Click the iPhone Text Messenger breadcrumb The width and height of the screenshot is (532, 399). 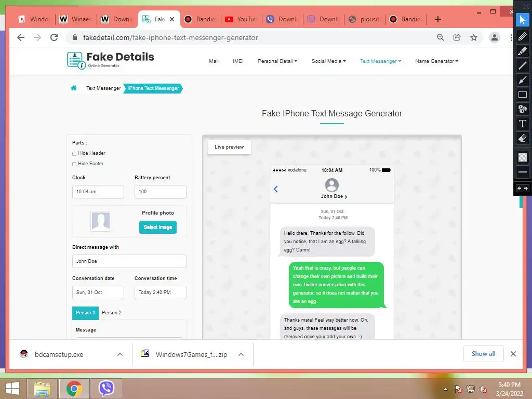pos(153,88)
